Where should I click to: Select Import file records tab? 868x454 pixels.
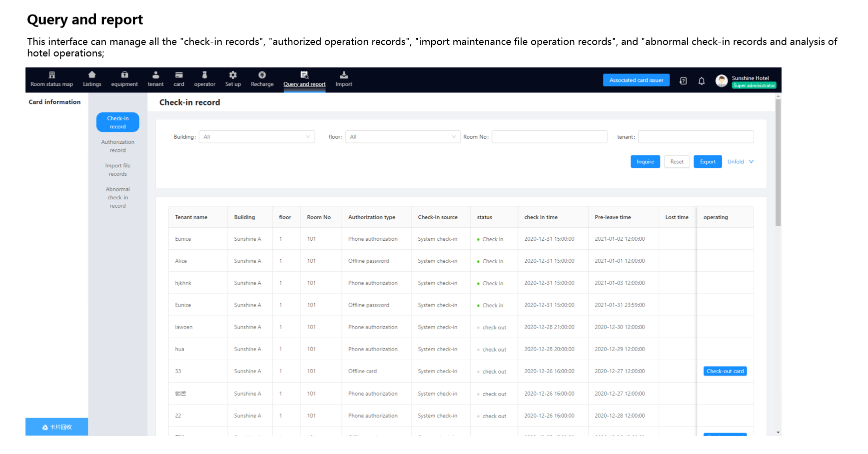(118, 170)
